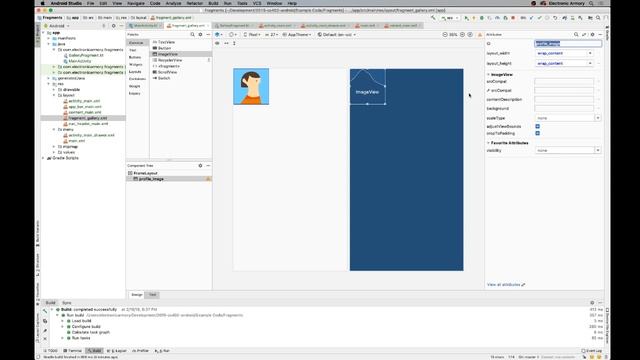Select the profile image preview in design view

coord(251,87)
